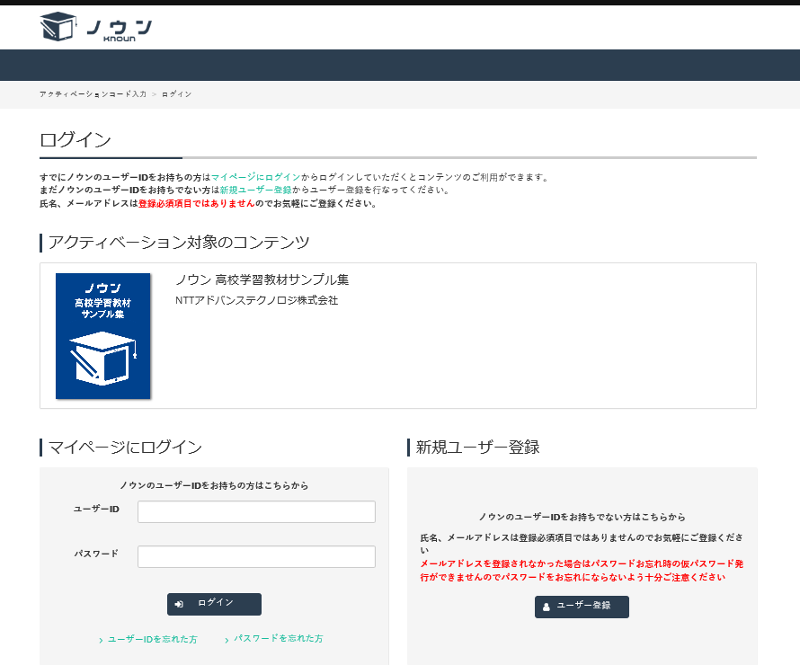Open the ユーザーIDを忘れた方 link
Viewport: 800px width, 665px height.
click(152, 640)
